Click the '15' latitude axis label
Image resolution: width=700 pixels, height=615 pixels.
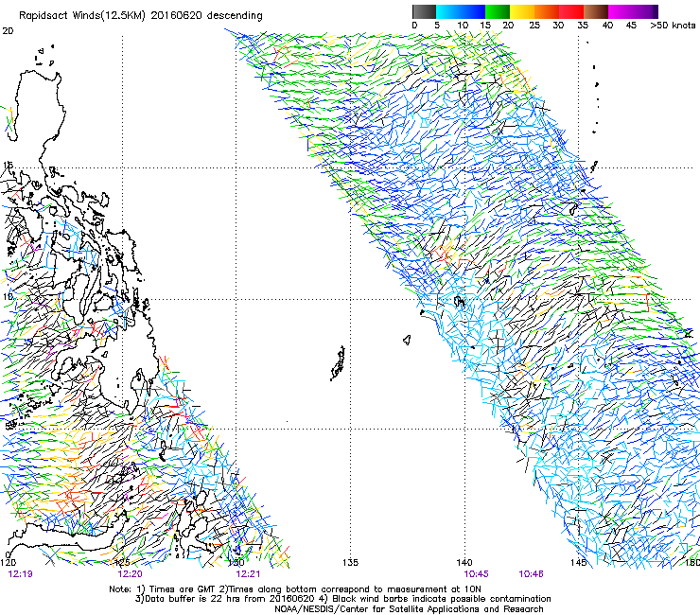tap(8, 166)
